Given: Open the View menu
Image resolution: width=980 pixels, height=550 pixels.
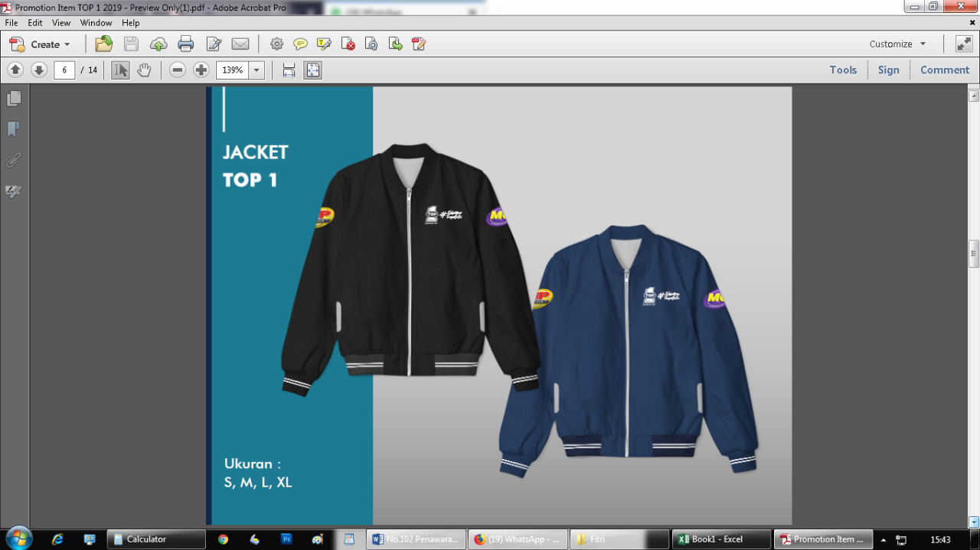Looking at the screenshot, I should [61, 23].
